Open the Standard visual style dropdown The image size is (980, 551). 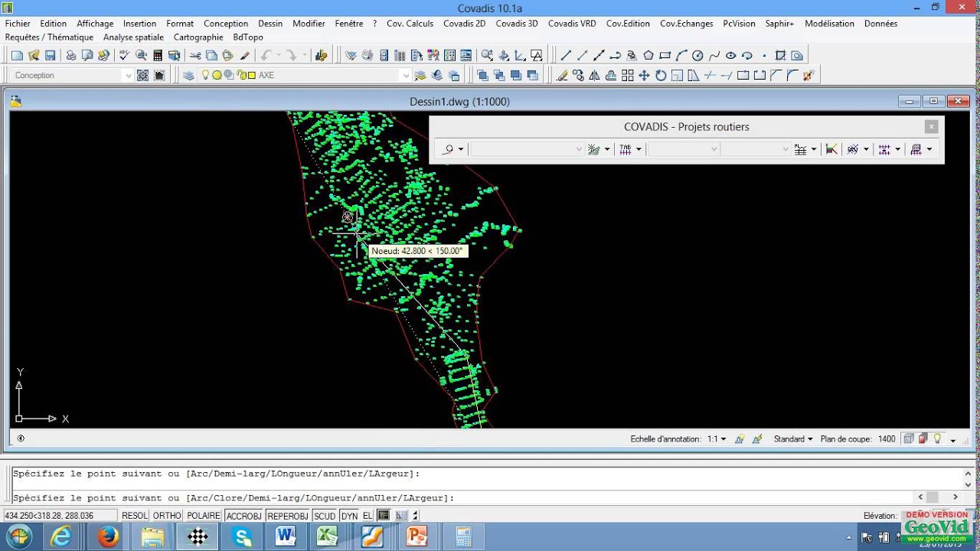point(793,439)
